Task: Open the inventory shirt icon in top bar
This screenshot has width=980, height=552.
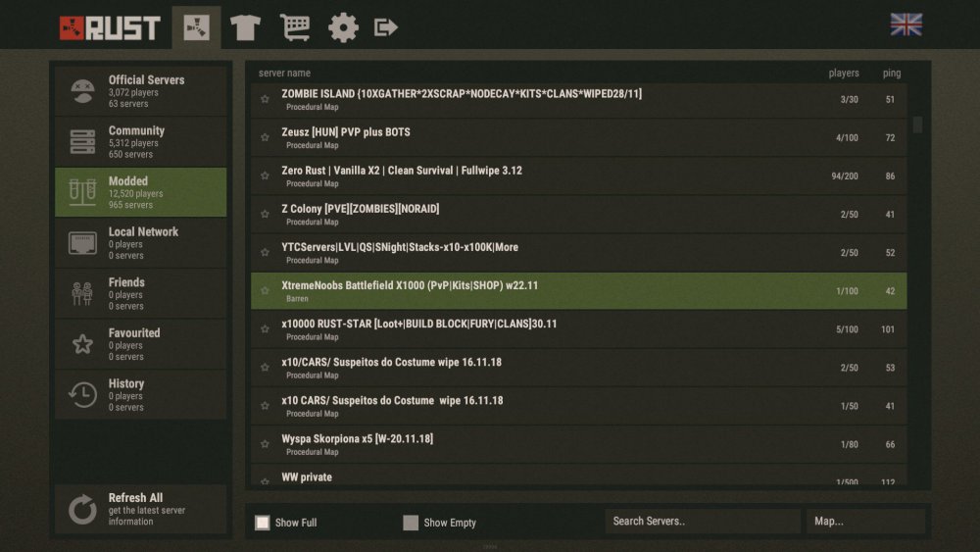Action: [x=244, y=27]
